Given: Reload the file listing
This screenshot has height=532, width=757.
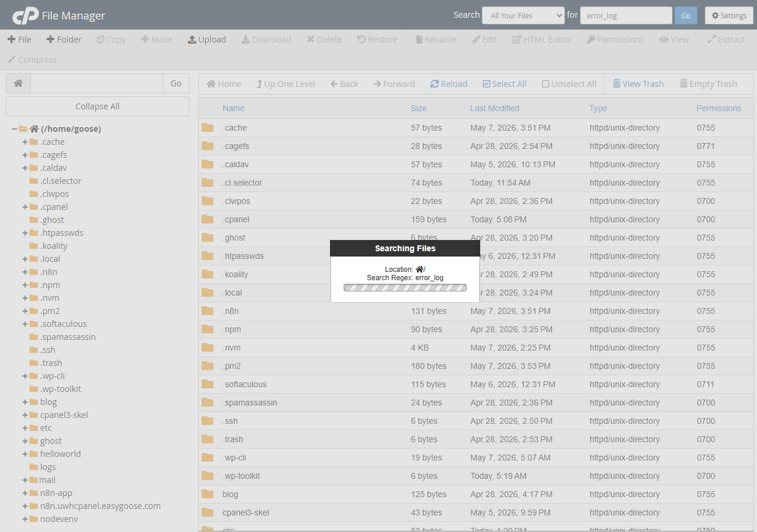Looking at the screenshot, I should pyautogui.click(x=449, y=84).
